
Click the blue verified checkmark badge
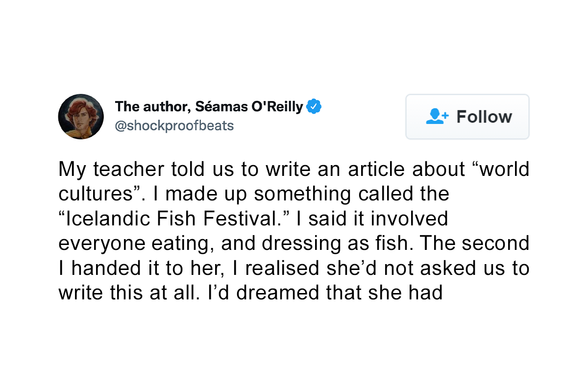[x=314, y=106]
